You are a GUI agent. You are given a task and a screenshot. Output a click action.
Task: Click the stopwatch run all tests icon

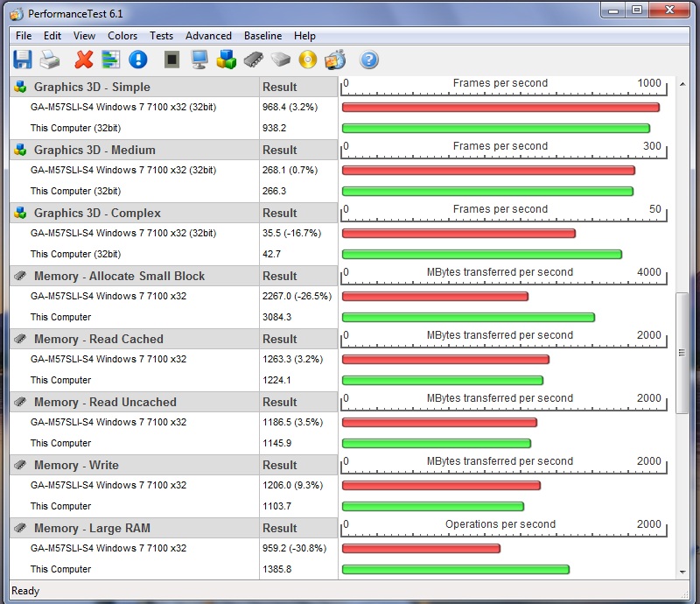(335, 60)
